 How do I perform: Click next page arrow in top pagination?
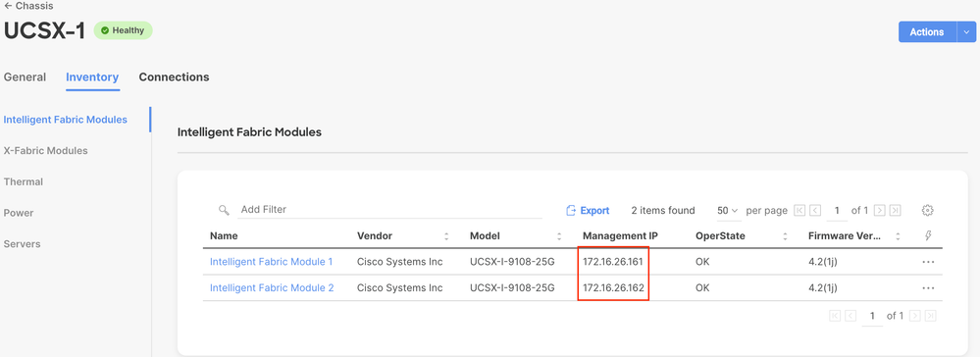880,210
